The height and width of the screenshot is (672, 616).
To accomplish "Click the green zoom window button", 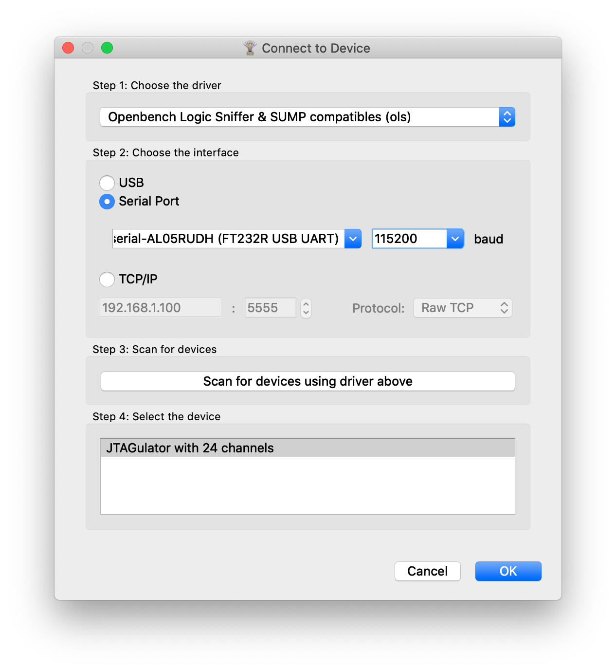I will tap(107, 48).
